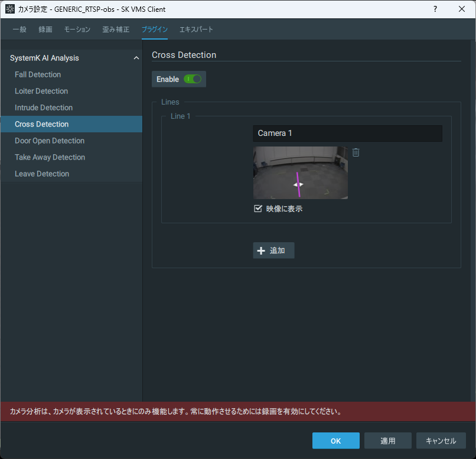Select Fall Detection in the sidebar

click(71, 74)
